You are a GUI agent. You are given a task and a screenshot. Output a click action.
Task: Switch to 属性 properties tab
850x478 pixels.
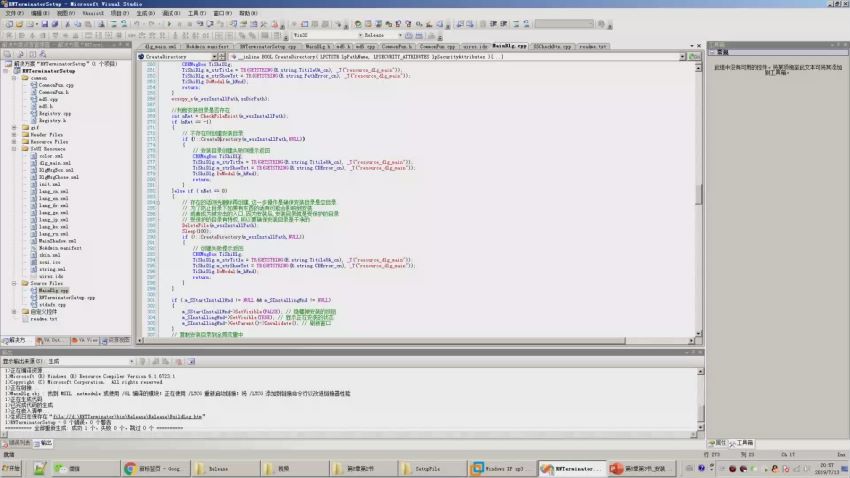tap(717, 443)
